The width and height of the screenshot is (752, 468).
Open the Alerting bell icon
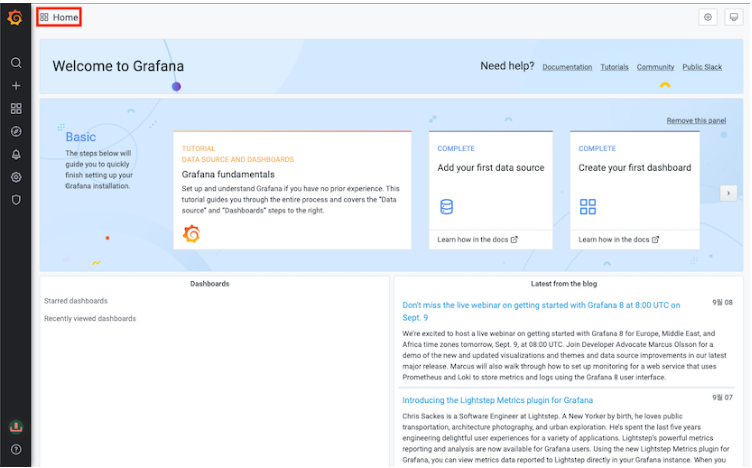point(16,154)
